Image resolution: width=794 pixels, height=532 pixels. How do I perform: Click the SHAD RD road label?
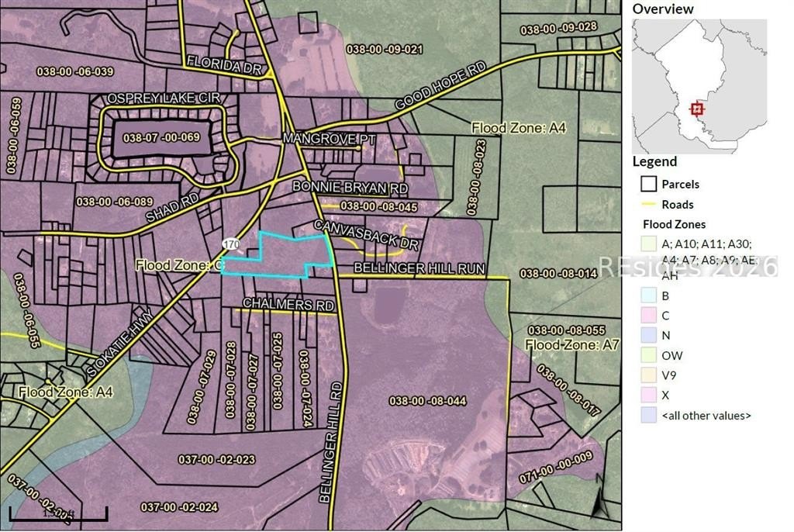point(172,207)
